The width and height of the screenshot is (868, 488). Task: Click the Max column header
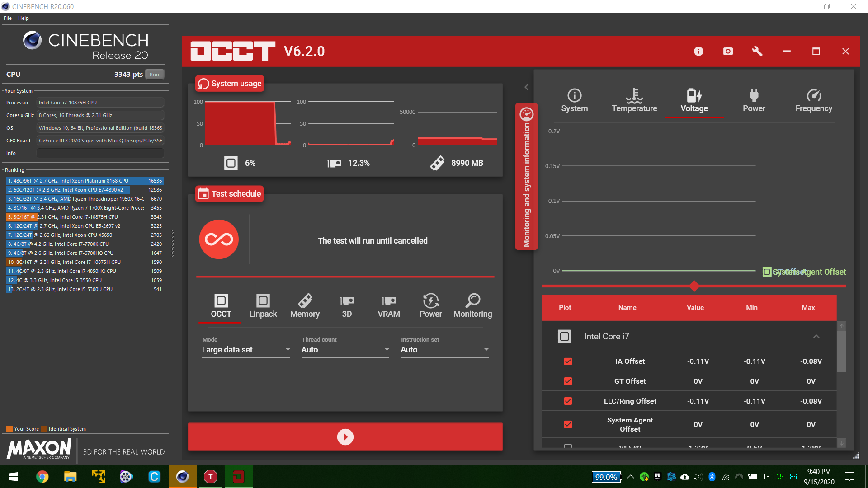click(x=808, y=308)
